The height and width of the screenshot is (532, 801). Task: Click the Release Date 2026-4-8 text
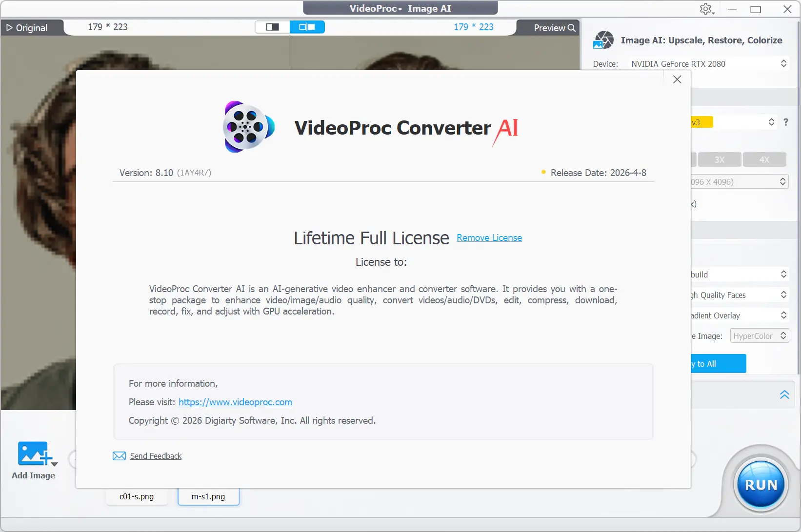(599, 173)
